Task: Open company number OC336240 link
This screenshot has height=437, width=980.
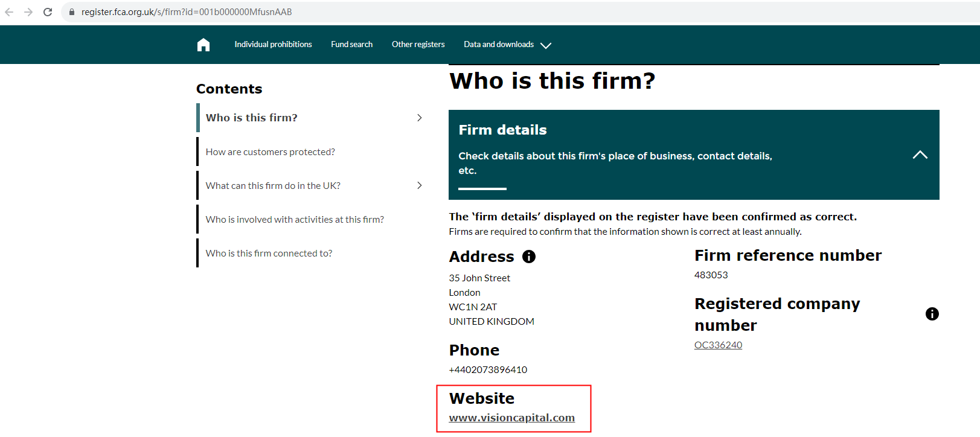Action: 718,345
